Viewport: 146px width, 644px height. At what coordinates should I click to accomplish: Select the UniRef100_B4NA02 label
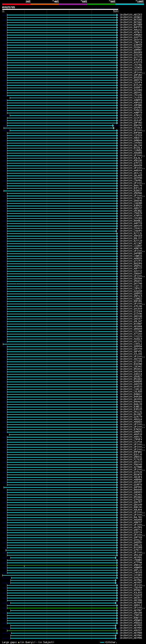click(131, 394)
